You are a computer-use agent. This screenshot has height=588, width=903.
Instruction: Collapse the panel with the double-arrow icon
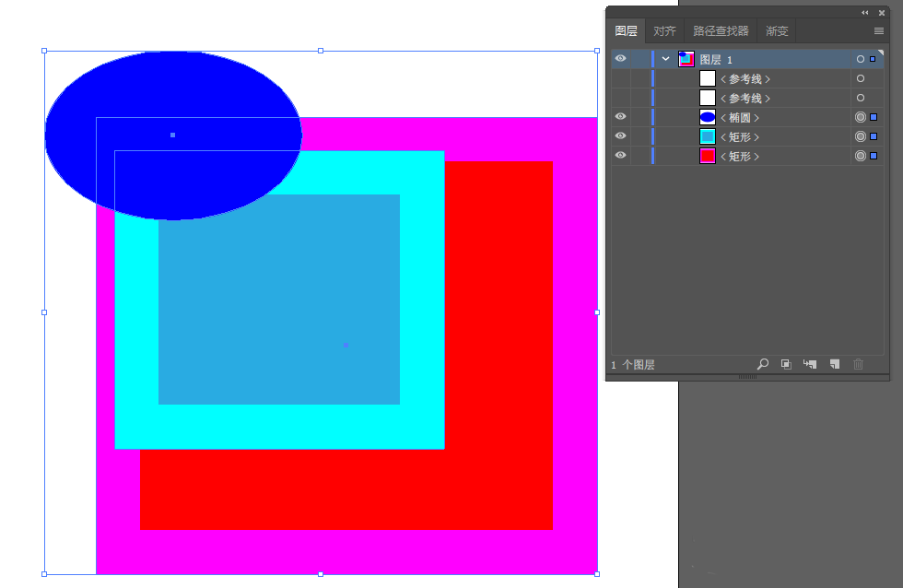865,13
